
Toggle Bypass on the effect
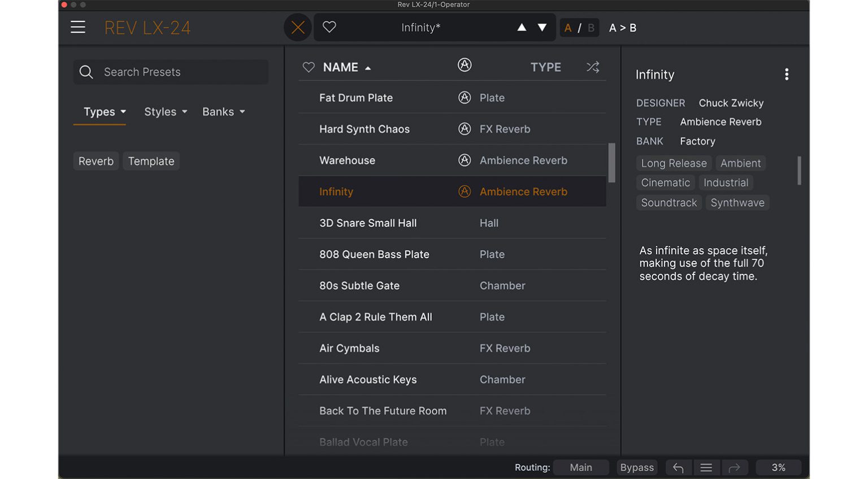(x=636, y=468)
